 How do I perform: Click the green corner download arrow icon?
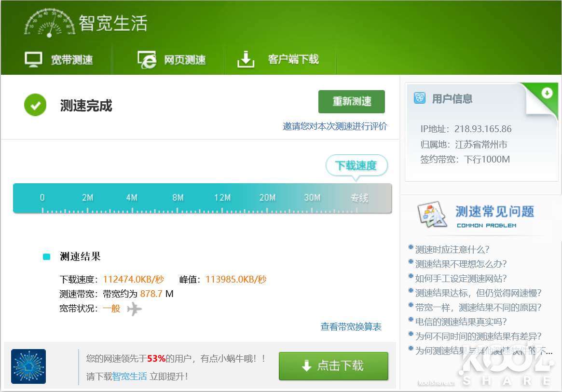click(547, 93)
